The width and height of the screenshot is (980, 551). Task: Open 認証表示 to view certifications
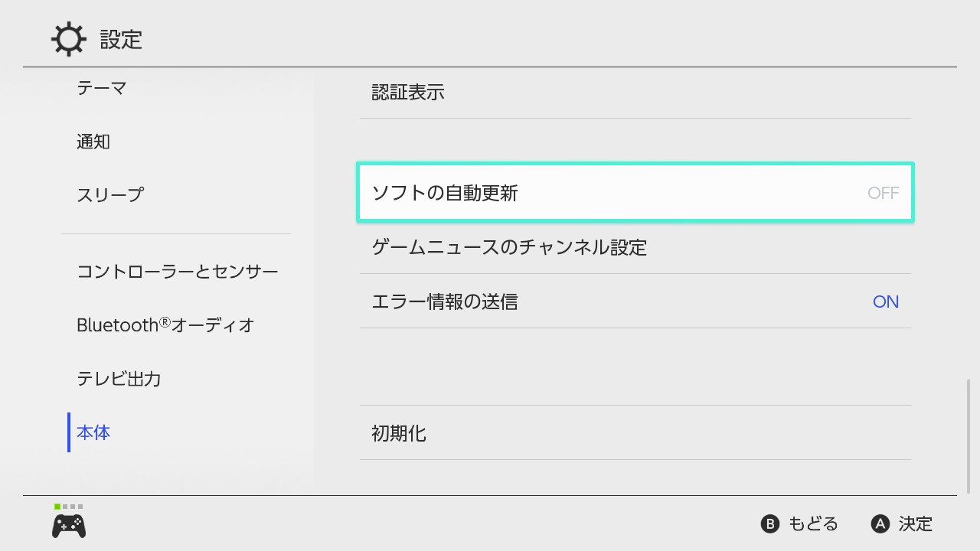(634, 92)
